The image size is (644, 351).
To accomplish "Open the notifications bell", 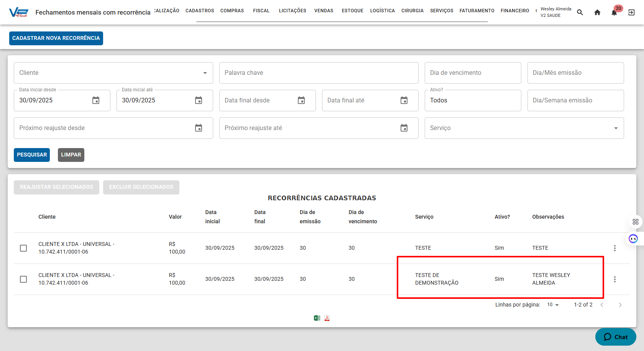I will [x=614, y=13].
